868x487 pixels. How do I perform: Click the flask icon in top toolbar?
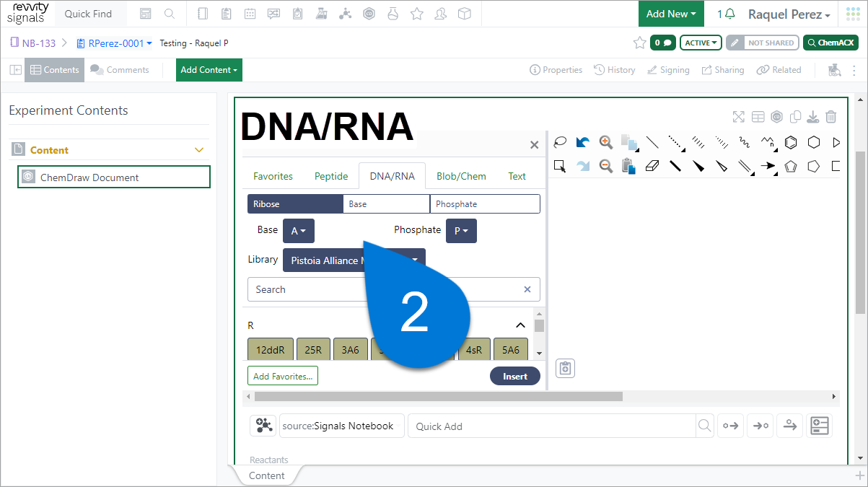(393, 14)
